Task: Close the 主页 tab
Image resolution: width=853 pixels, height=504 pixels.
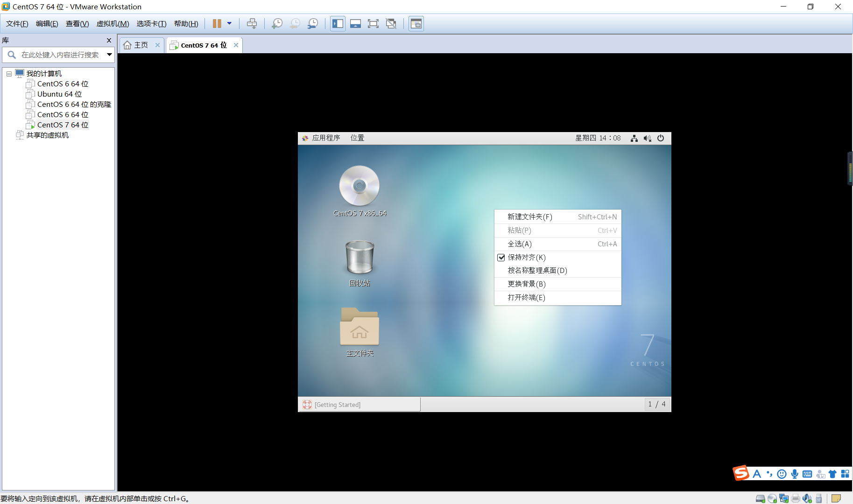Action: (158, 45)
